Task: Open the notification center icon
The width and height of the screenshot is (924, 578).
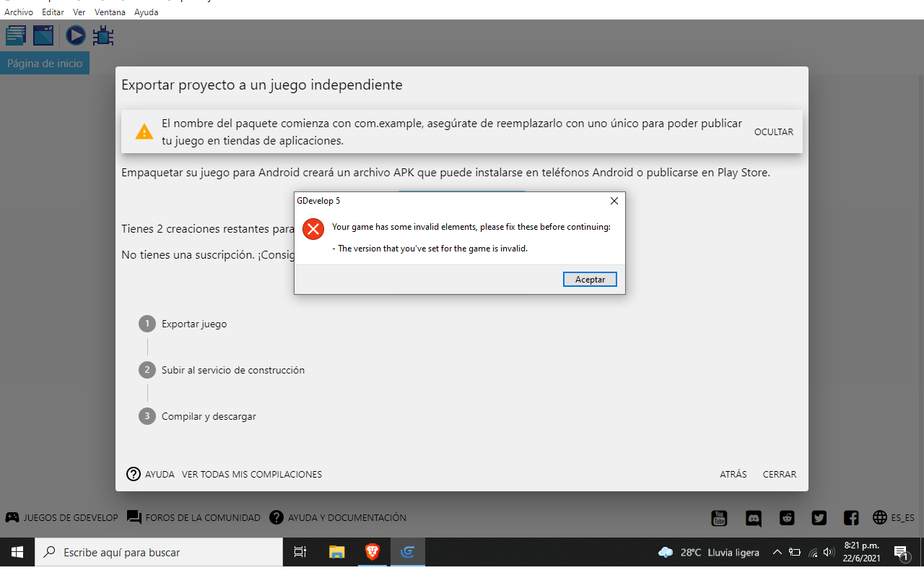Action: click(x=902, y=552)
